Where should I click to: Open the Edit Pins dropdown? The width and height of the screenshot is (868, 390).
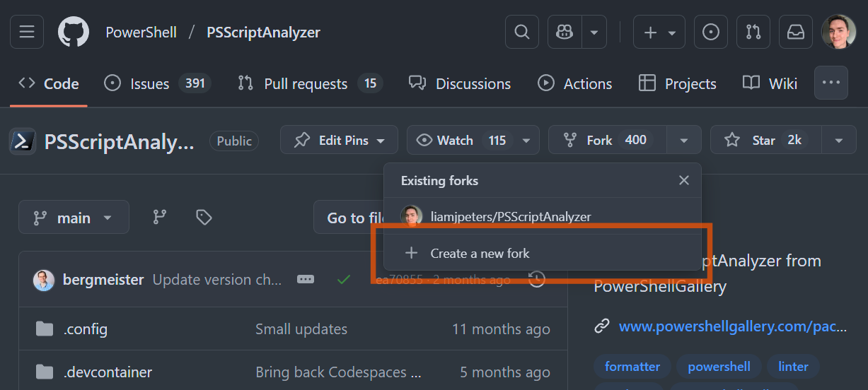pyautogui.click(x=340, y=141)
